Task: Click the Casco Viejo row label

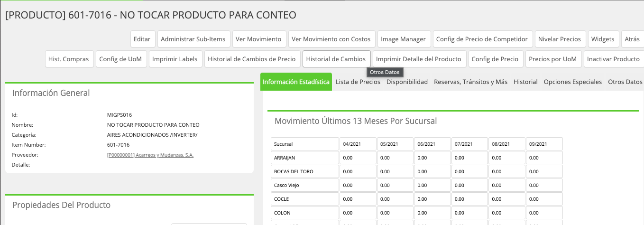Action: 305,185
